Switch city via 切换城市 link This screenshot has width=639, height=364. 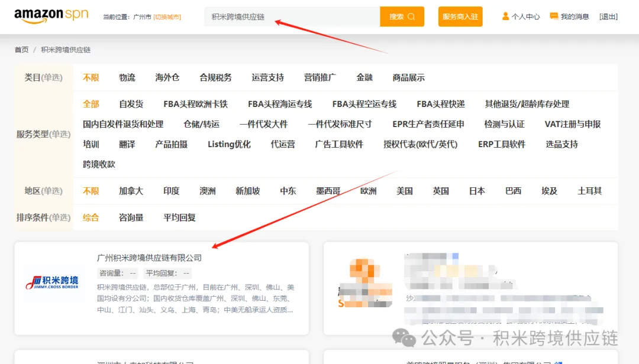point(167,17)
